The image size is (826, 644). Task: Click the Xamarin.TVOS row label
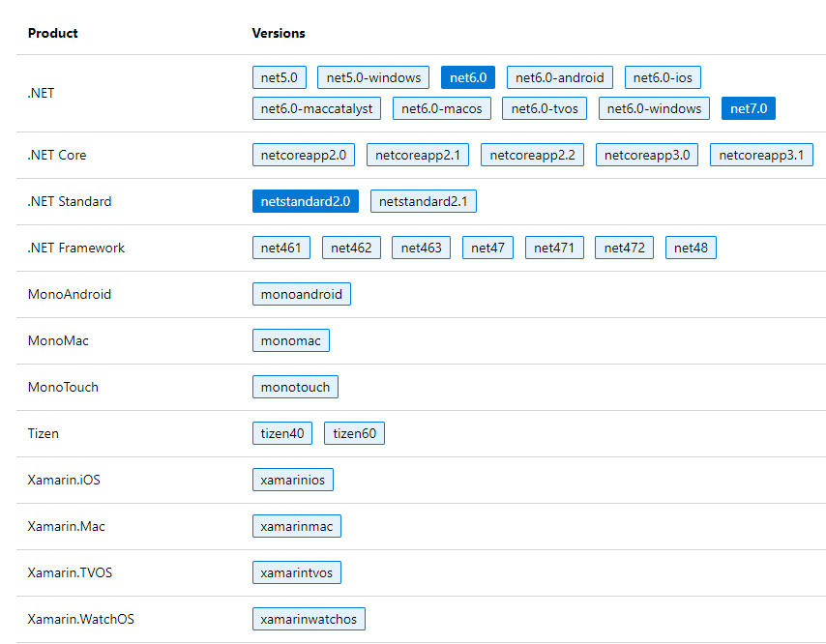pos(70,572)
